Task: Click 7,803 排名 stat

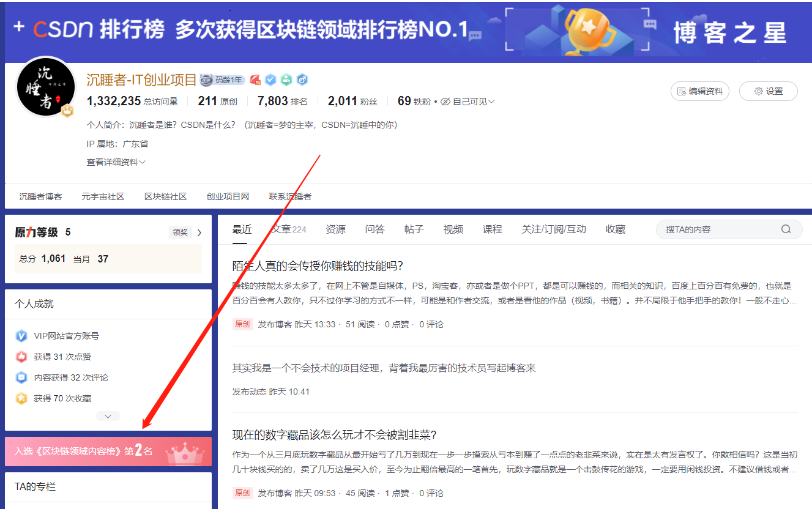Action: point(283,102)
